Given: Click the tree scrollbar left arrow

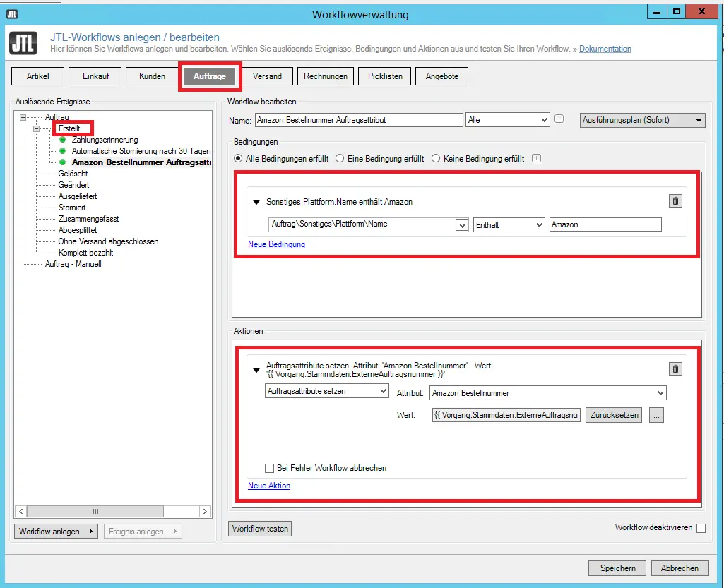Looking at the screenshot, I should tap(20, 511).
